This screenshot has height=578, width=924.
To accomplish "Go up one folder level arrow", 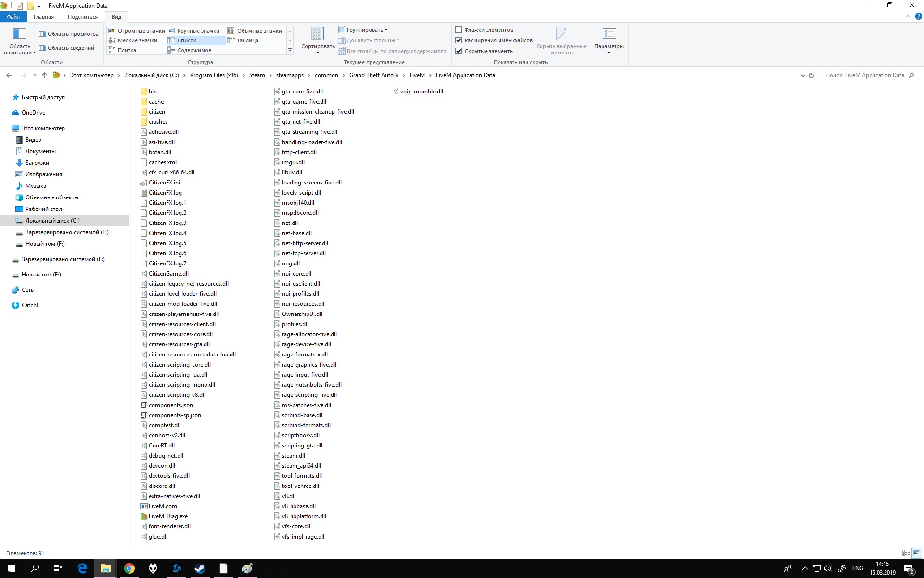I will click(x=45, y=75).
